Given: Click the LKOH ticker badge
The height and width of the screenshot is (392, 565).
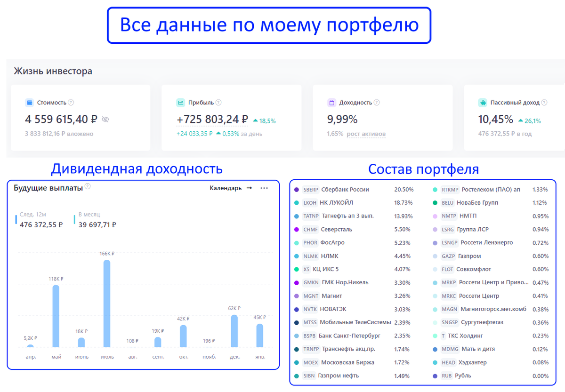Looking at the screenshot, I should pos(310,203).
